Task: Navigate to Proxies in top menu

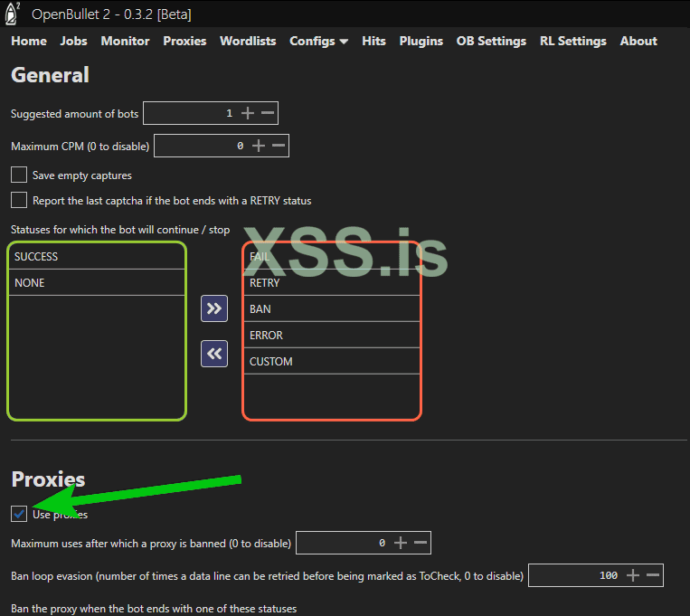Action: (x=184, y=41)
